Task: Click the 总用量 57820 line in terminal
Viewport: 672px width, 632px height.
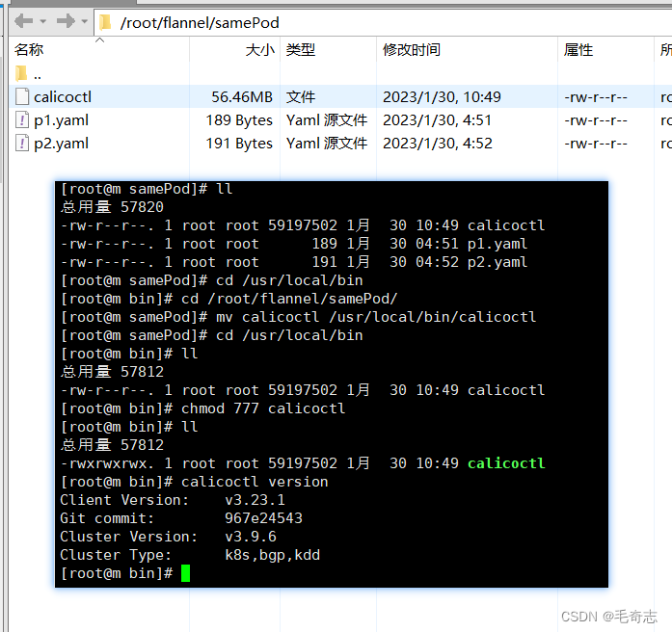Action: [112, 207]
